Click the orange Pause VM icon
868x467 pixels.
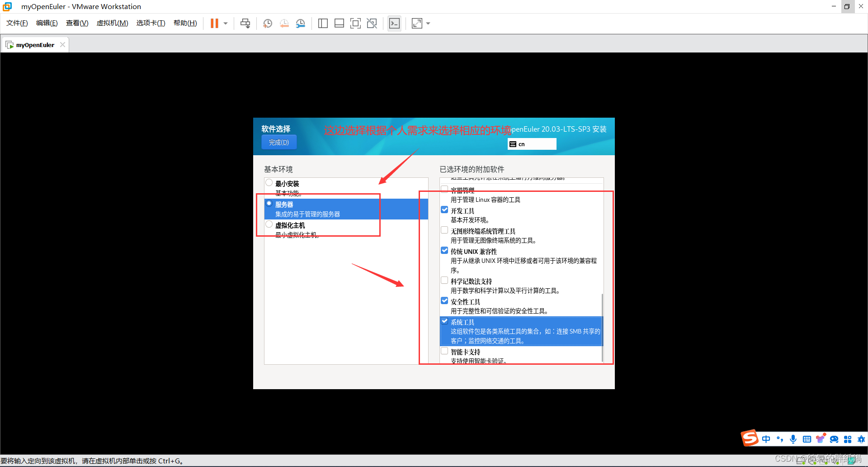click(x=214, y=23)
